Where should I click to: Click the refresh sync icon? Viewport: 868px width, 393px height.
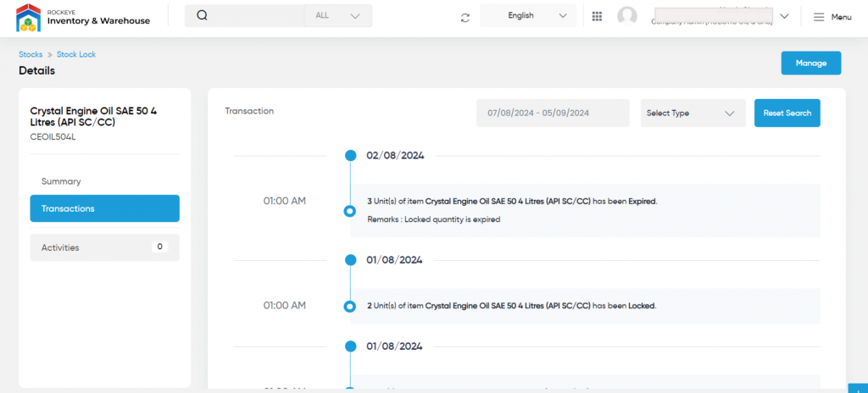click(465, 18)
